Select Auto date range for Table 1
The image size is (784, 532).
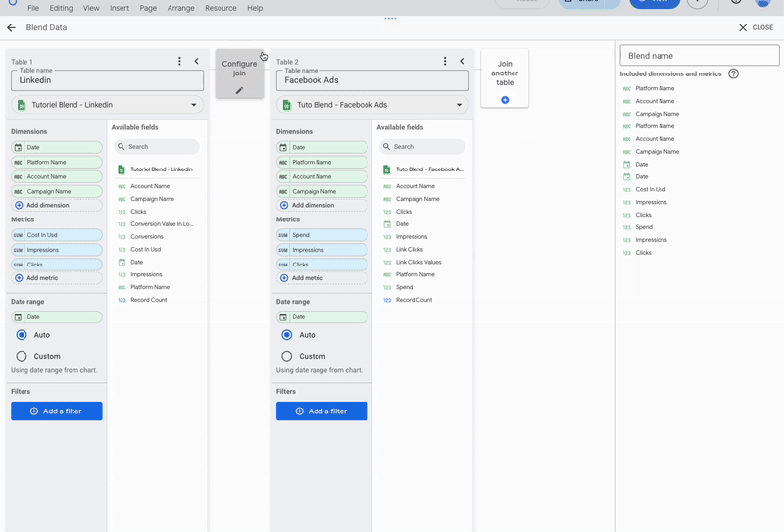pyautogui.click(x=22, y=335)
